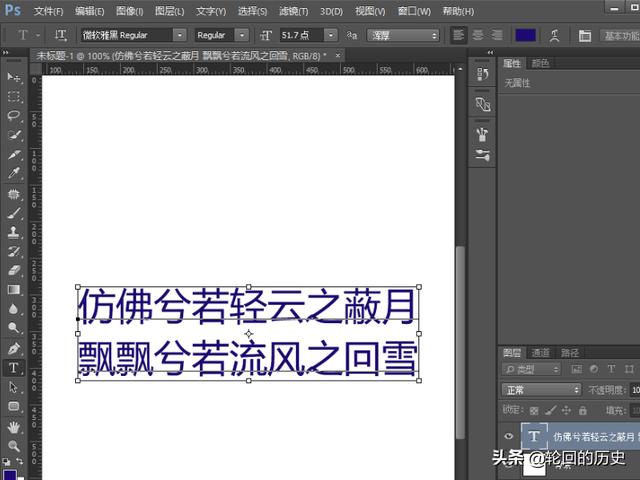This screenshot has height=480, width=640.
Task: Open the 51.7 点 font size dropdown
Action: [331, 35]
